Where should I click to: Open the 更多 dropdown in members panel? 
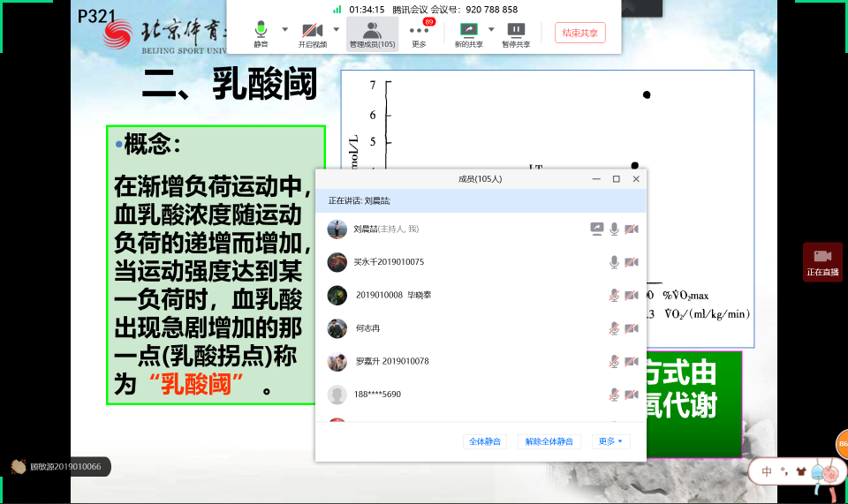tap(610, 441)
